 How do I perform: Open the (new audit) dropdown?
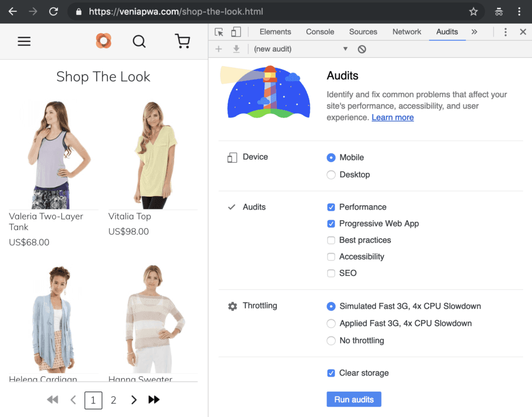[x=301, y=49]
